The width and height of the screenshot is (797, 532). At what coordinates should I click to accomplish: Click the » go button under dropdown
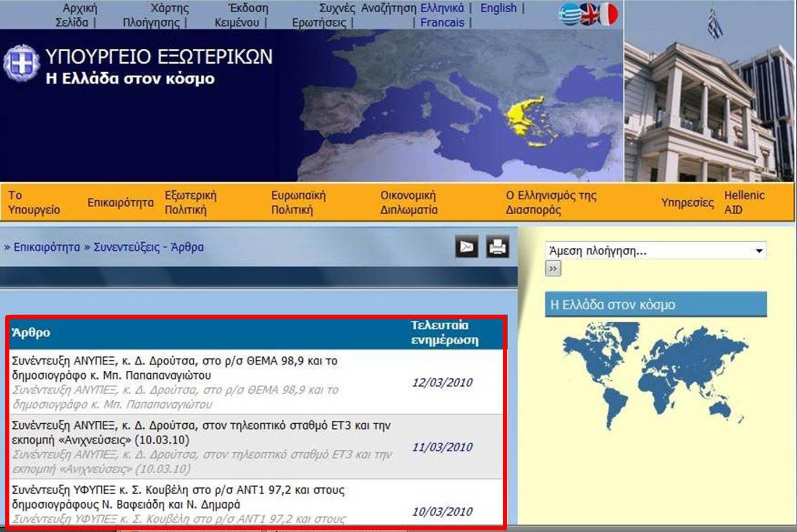[x=553, y=268]
